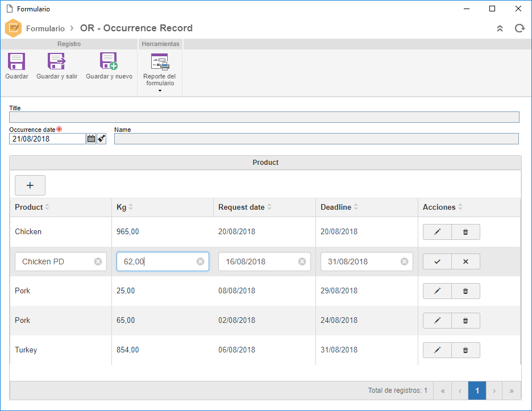The height and width of the screenshot is (411, 532).
Task: Select the Herramientas ribbon group tab
Action: [160, 44]
